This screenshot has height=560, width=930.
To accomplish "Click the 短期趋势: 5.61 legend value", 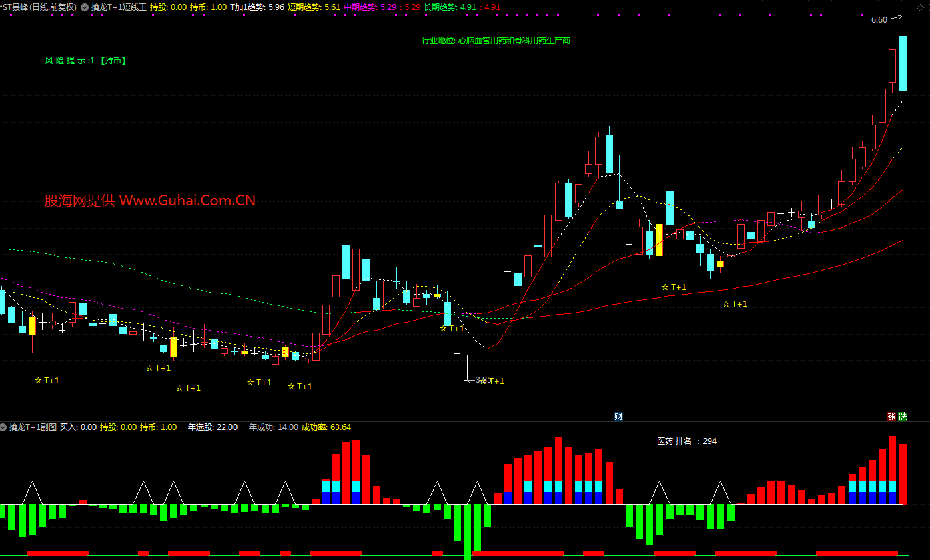I will 314,7.
